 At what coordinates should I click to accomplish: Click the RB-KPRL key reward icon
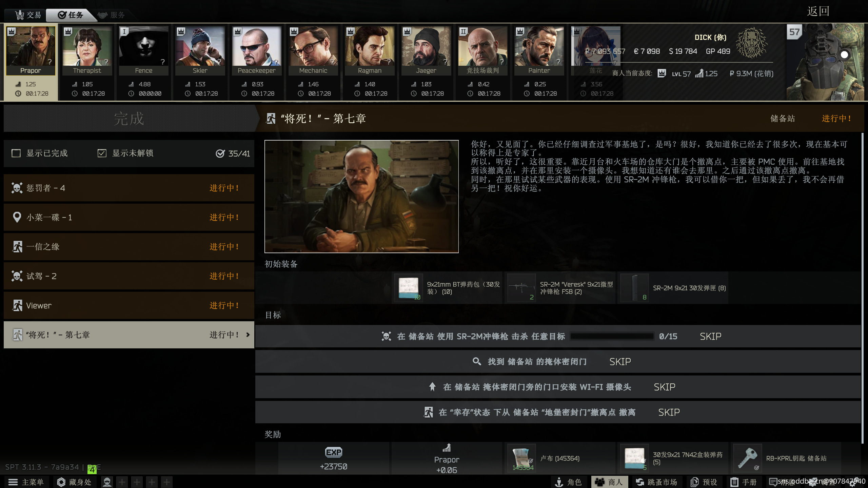click(x=748, y=458)
